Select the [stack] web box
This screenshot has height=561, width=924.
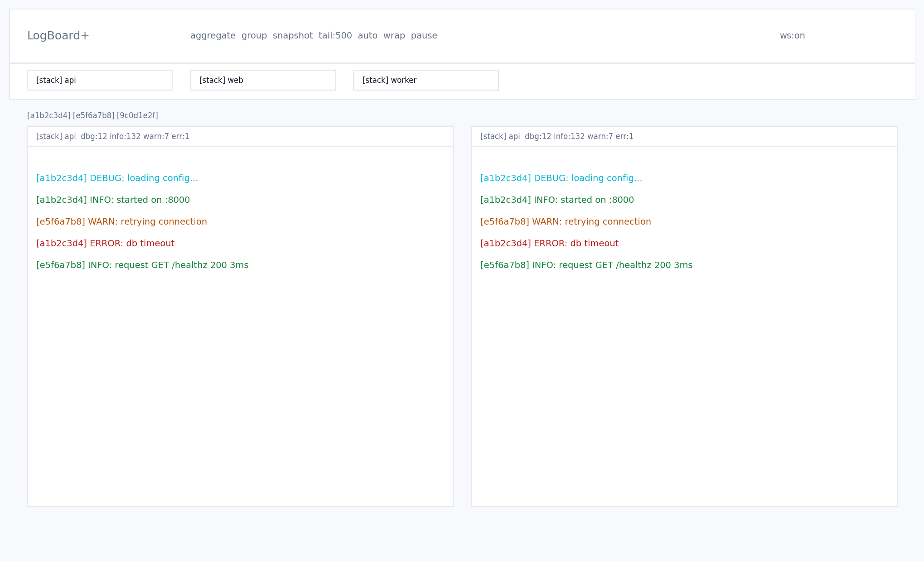[262, 80]
